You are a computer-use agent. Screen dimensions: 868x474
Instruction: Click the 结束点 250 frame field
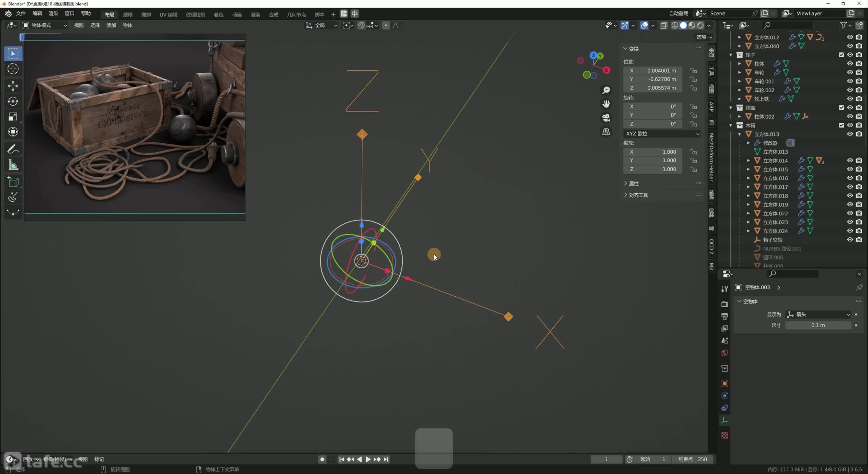point(692,459)
